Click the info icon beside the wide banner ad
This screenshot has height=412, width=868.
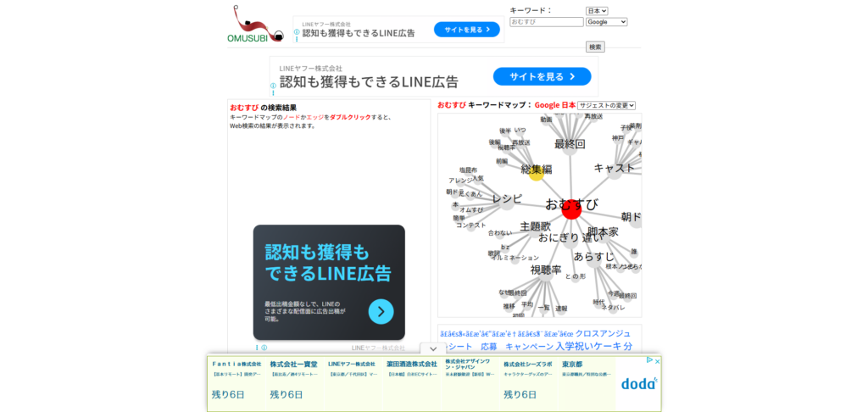[273, 86]
